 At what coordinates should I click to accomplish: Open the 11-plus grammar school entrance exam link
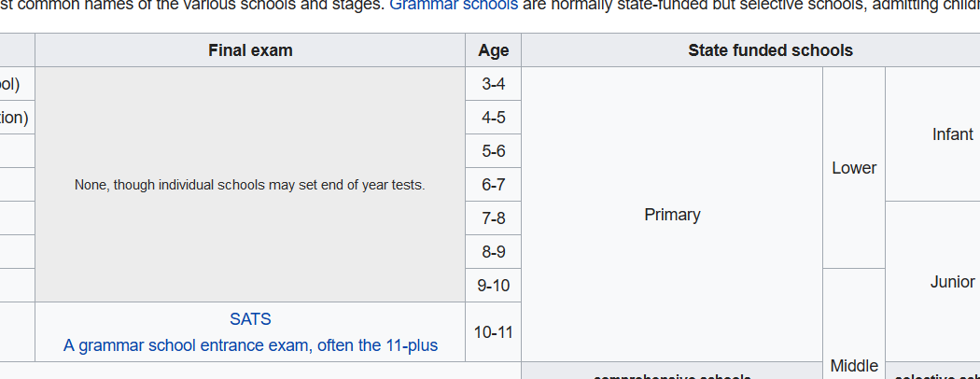pos(250,345)
